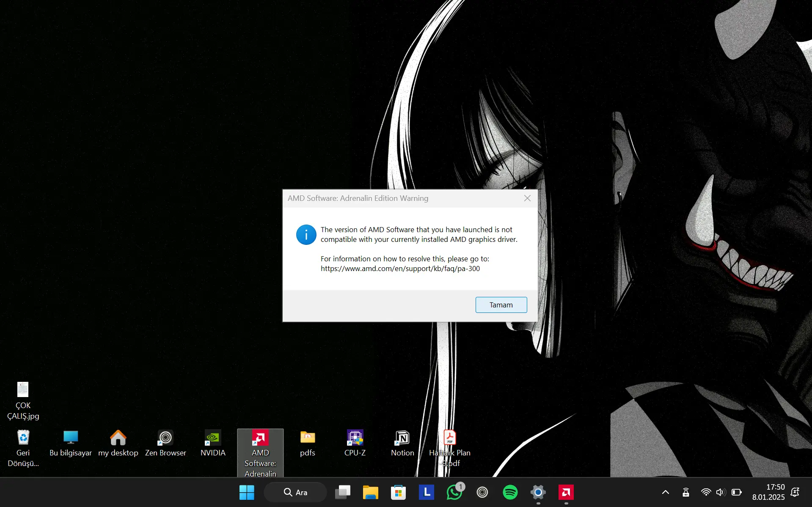Select the my desktop home folder icon
This screenshot has height=507, width=812.
tap(118, 443)
